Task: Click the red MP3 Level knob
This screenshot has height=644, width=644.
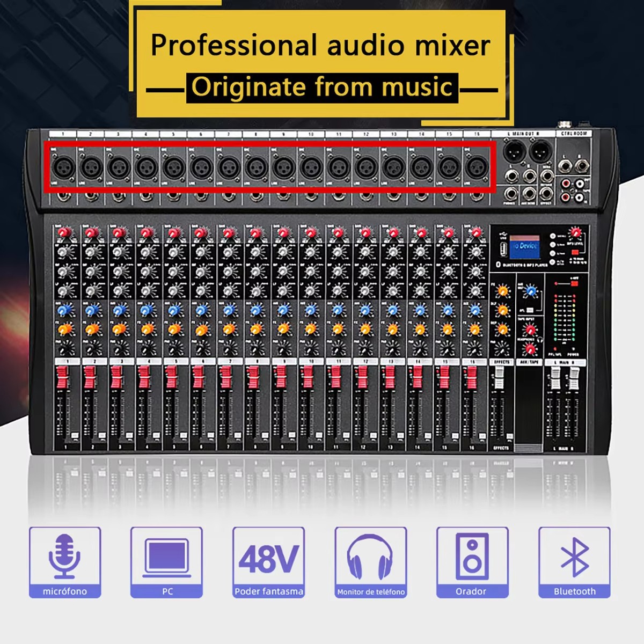Action: click(576, 232)
